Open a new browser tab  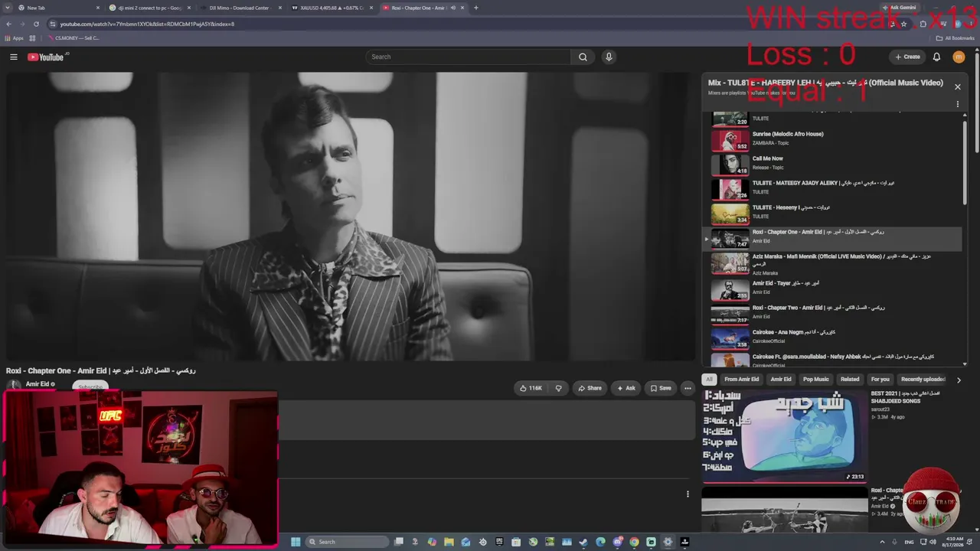pos(475,8)
